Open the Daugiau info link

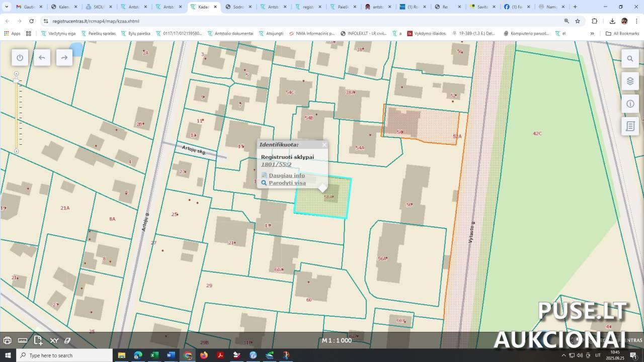click(286, 175)
